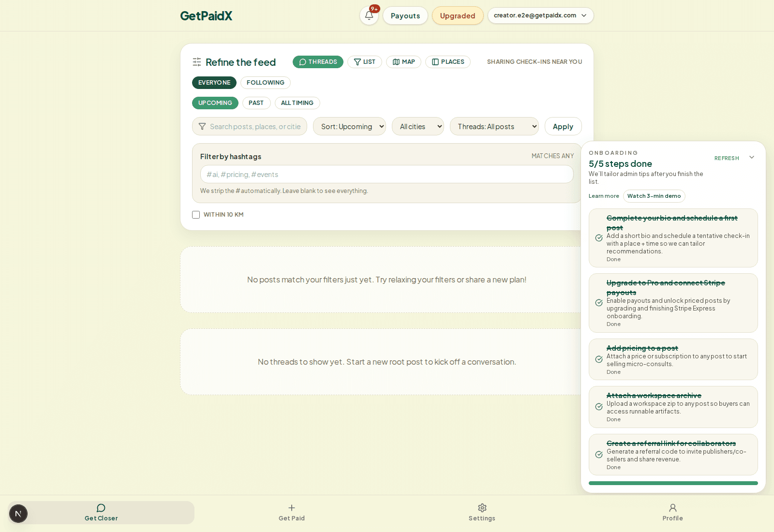
Task: Select the Places icon
Action: tap(435, 62)
